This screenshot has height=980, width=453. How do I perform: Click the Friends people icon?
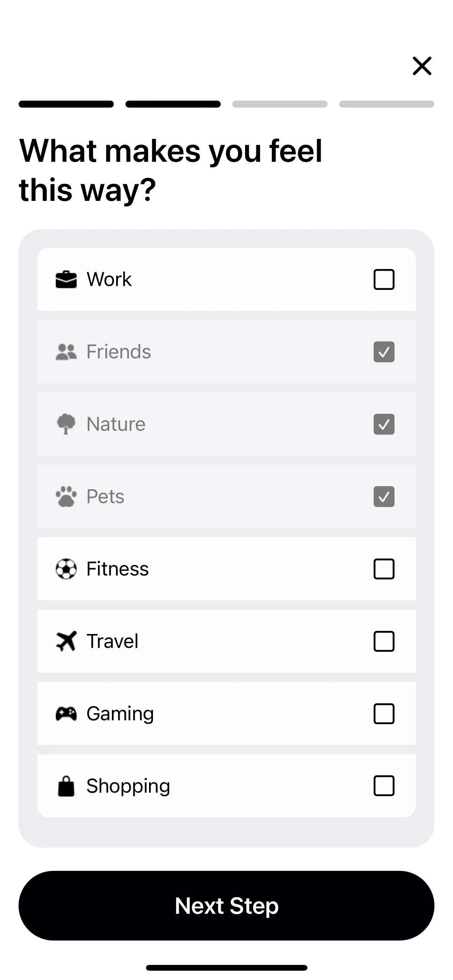[x=66, y=352]
